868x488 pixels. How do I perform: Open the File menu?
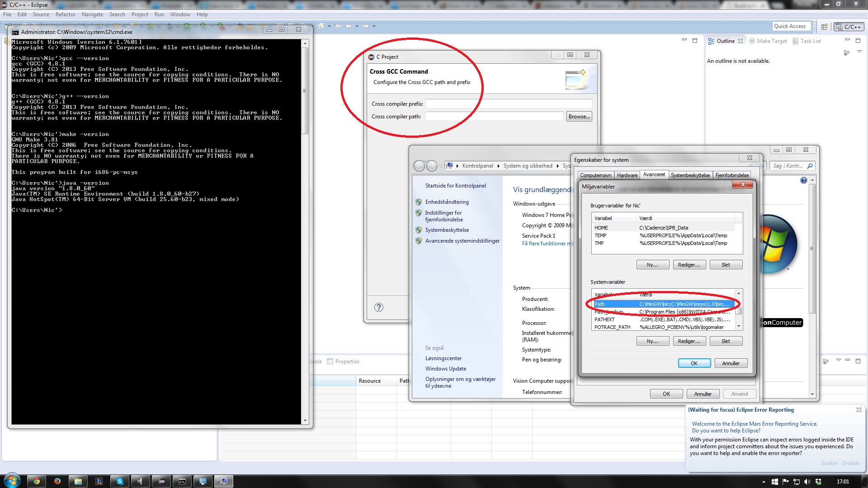pos(7,14)
